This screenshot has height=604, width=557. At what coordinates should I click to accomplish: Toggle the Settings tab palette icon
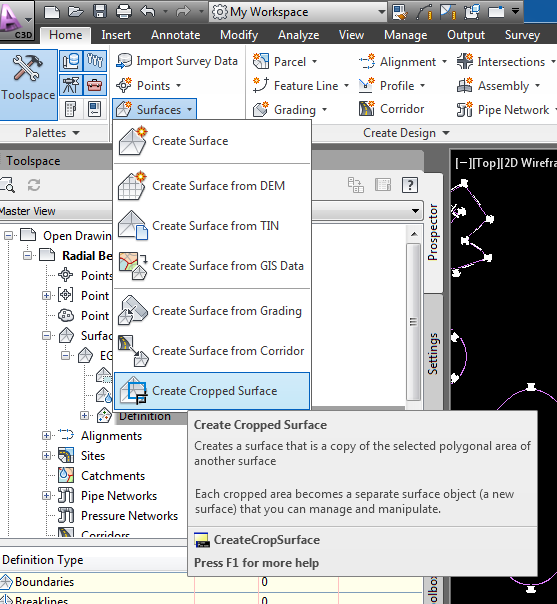[95, 61]
